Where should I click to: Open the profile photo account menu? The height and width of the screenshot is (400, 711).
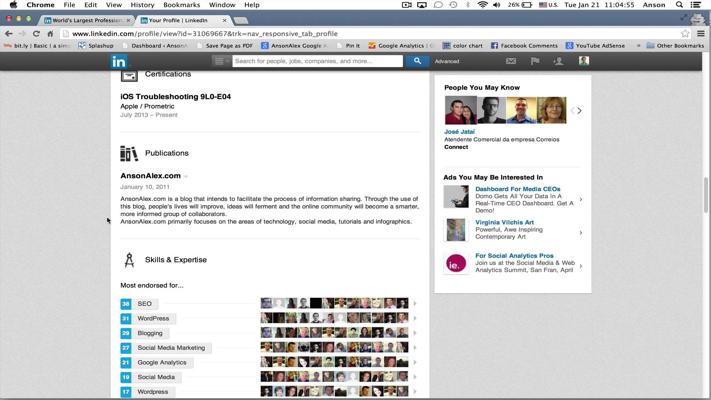pyautogui.click(x=584, y=61)
